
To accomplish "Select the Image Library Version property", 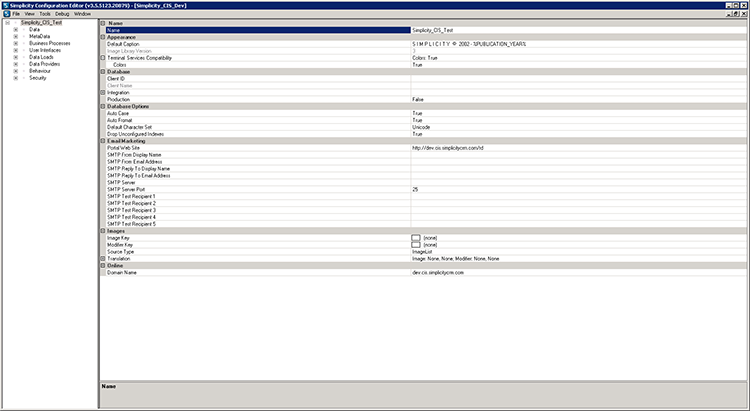I will point(258,51).
